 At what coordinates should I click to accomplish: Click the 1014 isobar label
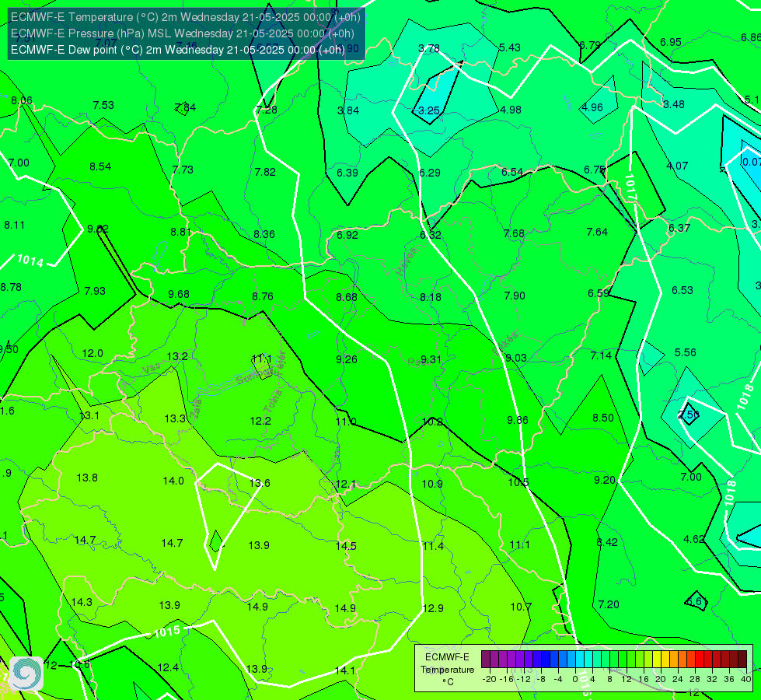point(30,261)
